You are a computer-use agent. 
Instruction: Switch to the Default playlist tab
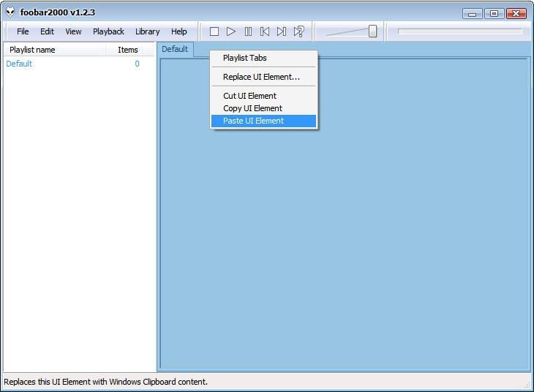tap(175, 50)
